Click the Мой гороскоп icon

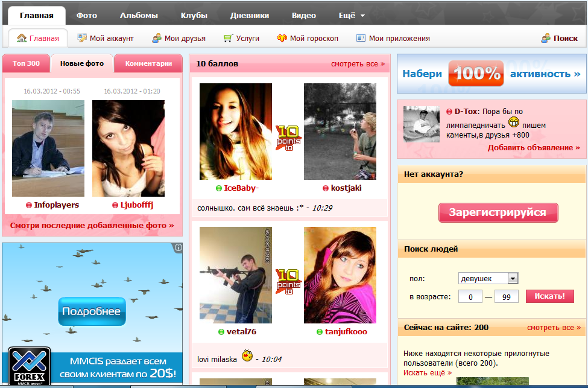[282, 38]
